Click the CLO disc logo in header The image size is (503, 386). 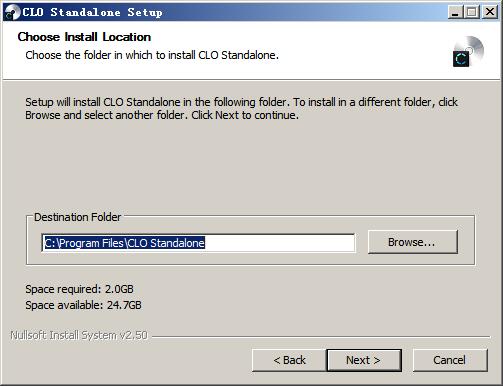(x=468, y=51)
